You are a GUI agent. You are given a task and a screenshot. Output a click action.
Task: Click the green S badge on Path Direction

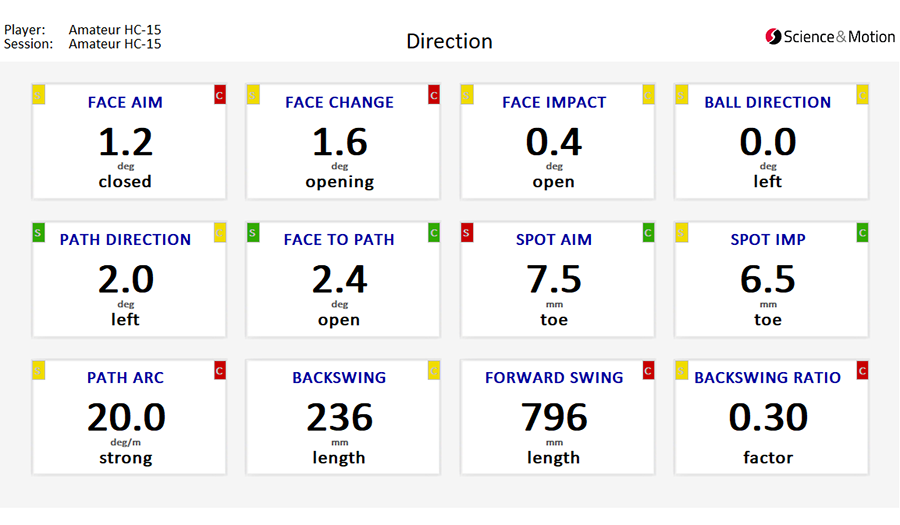tap(38, 232)
